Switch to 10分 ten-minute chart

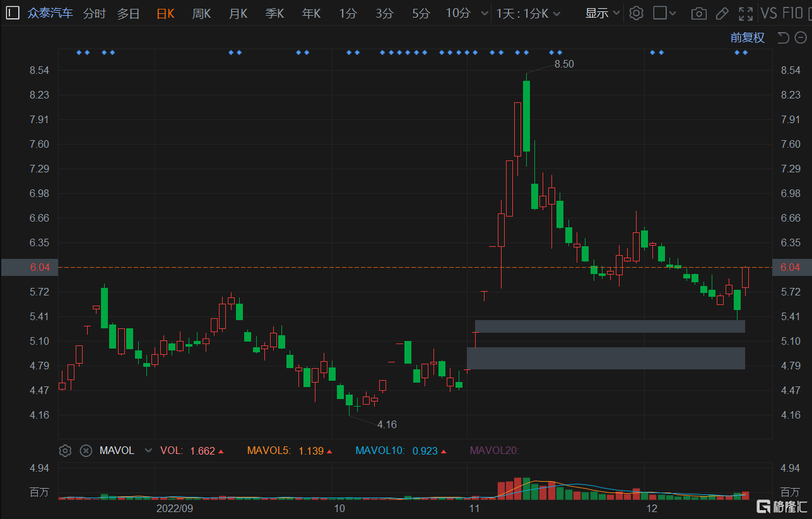tap(458, 13)
